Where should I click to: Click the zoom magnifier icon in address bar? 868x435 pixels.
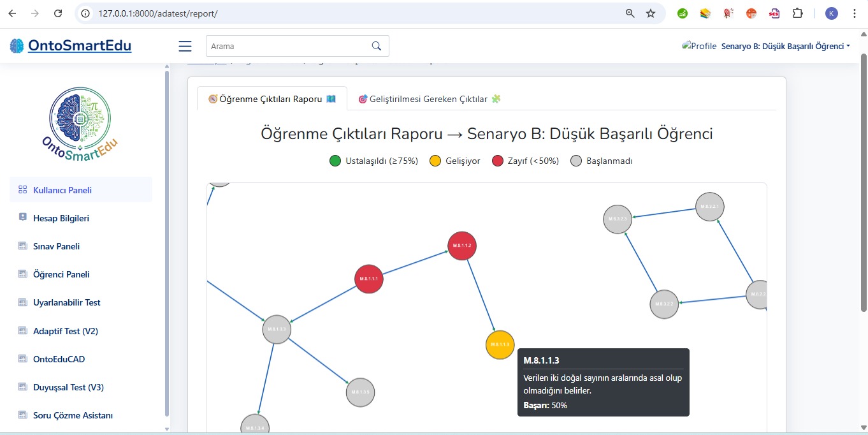point(630,13)
